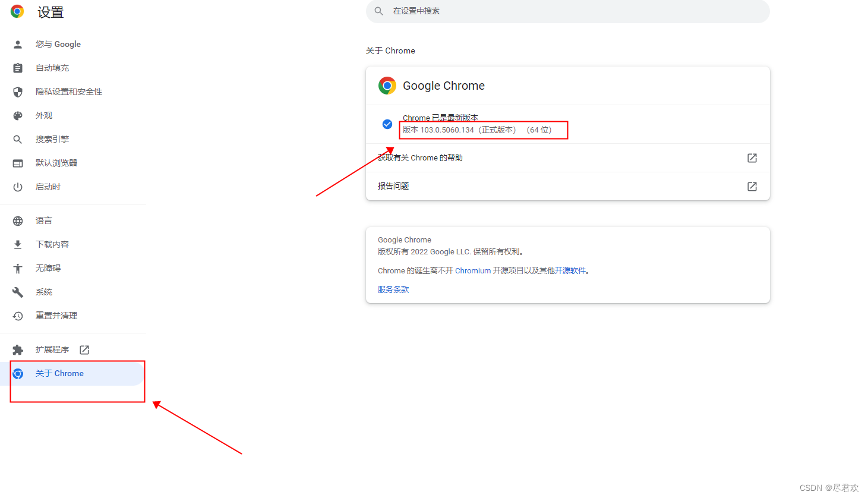Open the 服务条款 link
This screenshot has height=498, width=868.
pos(393,290)
